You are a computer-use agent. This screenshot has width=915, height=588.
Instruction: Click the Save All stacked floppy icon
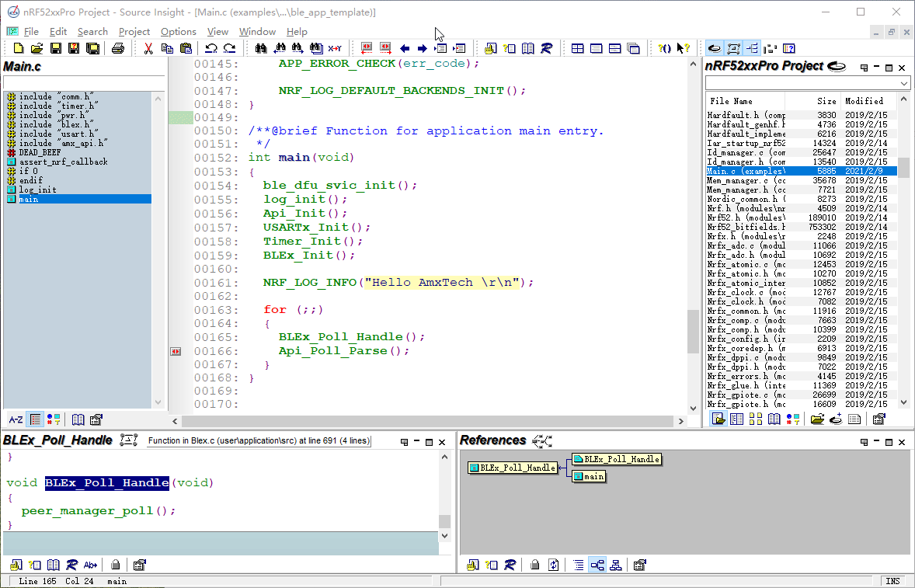[92, 48]
